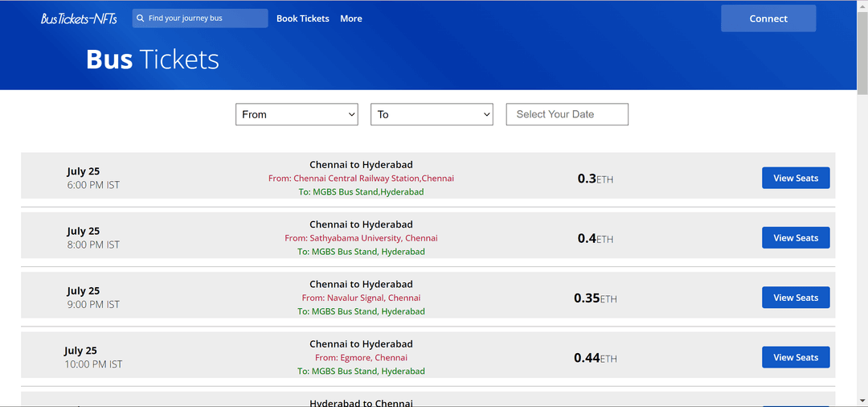Click the scrollbar up arrow

[862, 5]
